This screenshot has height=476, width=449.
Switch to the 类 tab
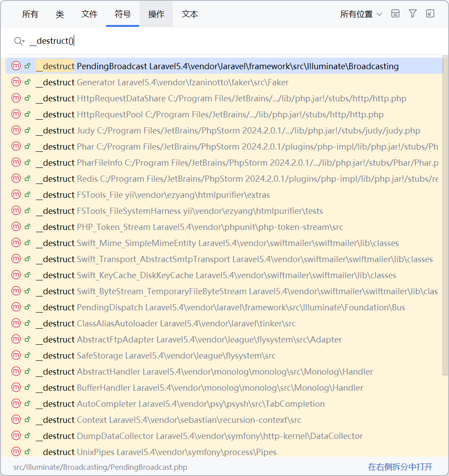59,14
